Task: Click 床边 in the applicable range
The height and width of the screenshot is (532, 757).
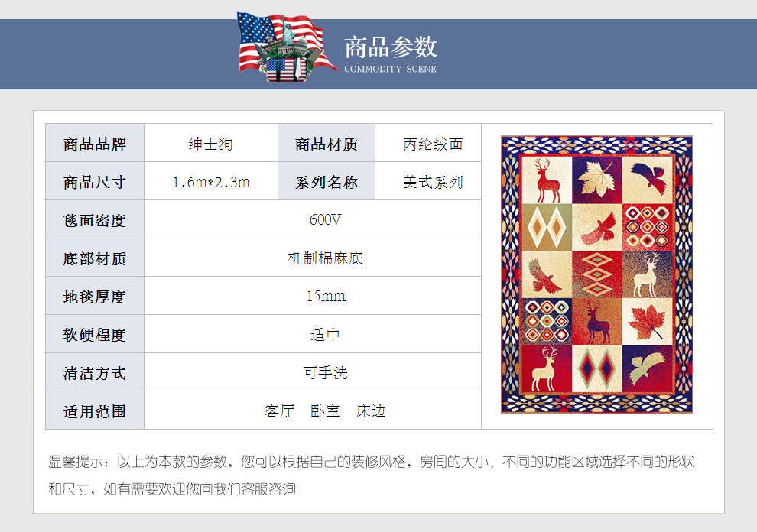Action: coord(371,410)
